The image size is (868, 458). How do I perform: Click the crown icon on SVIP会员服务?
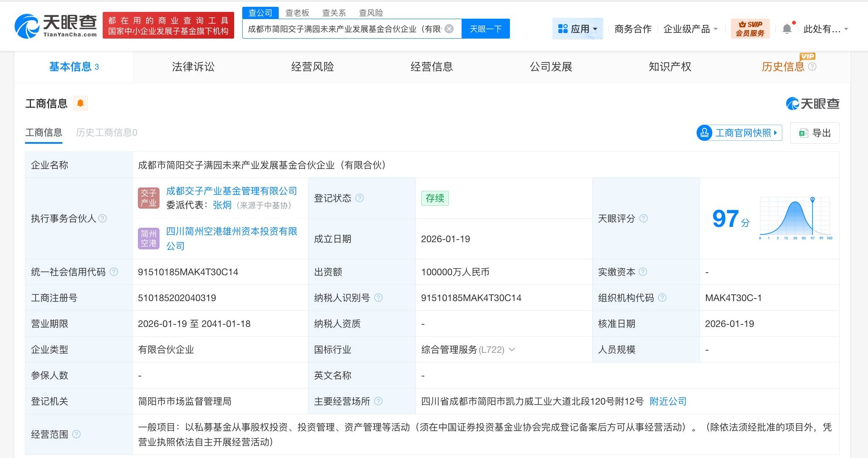[x=742, y=24]
